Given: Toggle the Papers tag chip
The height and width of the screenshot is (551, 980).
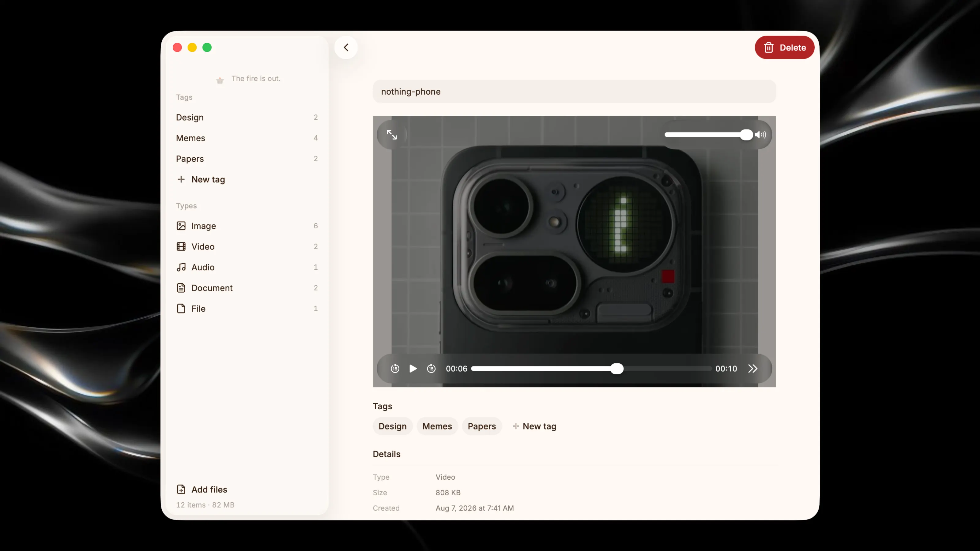Looking at the screenshot, I should (x=482, y=426).
